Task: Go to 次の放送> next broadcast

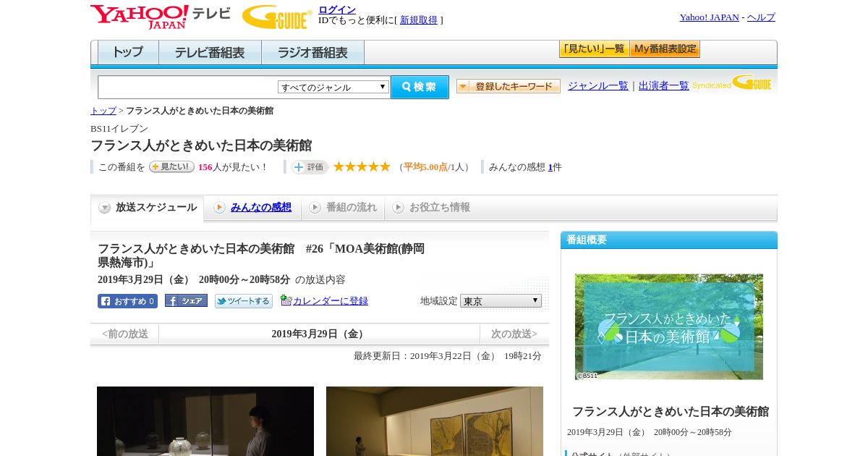Action: click(514, 334)
